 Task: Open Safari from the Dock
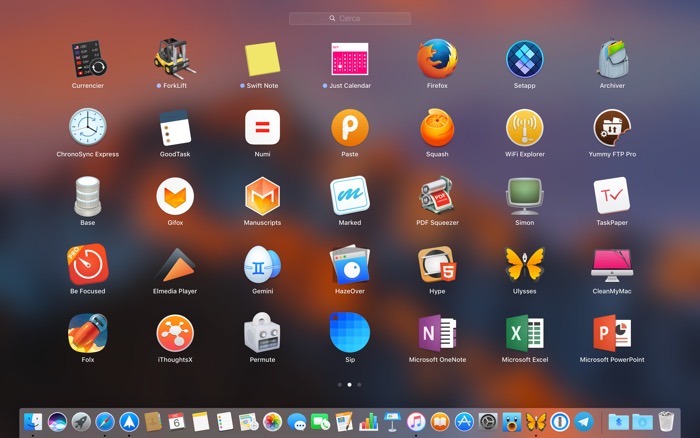(x=105, y=421)
